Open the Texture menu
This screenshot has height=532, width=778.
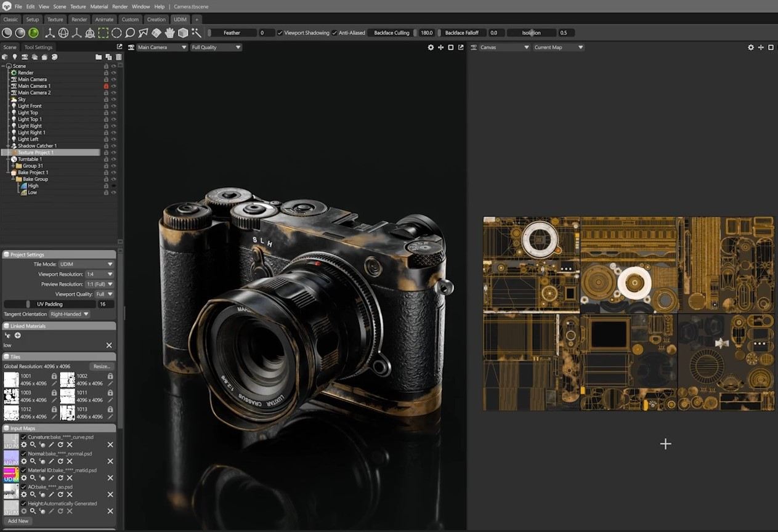coord(78,6)
